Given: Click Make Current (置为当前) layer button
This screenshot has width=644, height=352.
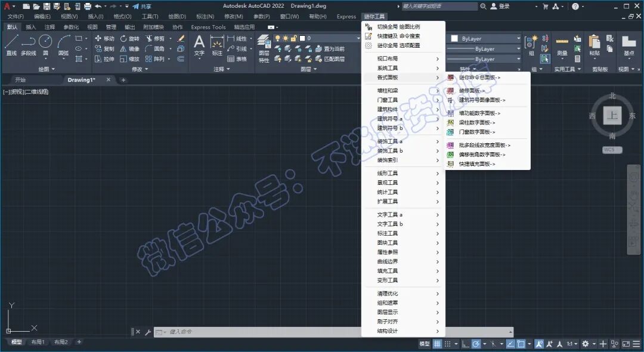Looking at the screenshot, I should point(330,49).
